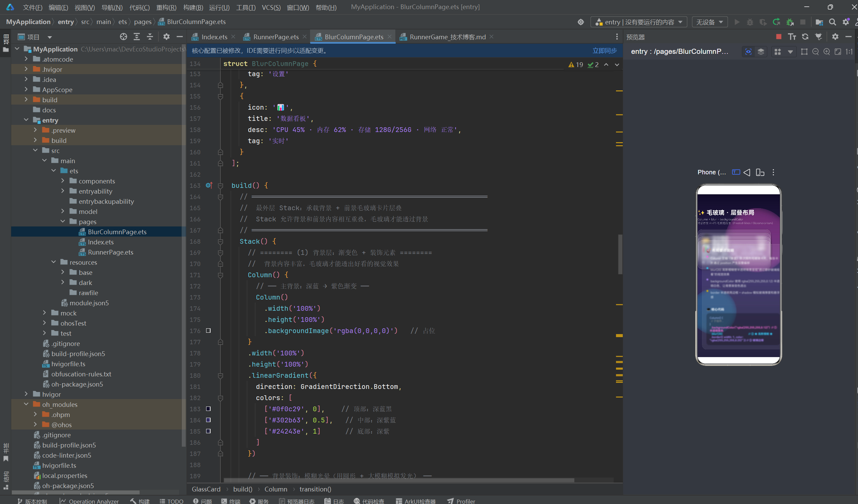The width and height of the screenshot is (858, 504).
Task: Click the warnings count 19 indicator
Action: pos(576,65)
